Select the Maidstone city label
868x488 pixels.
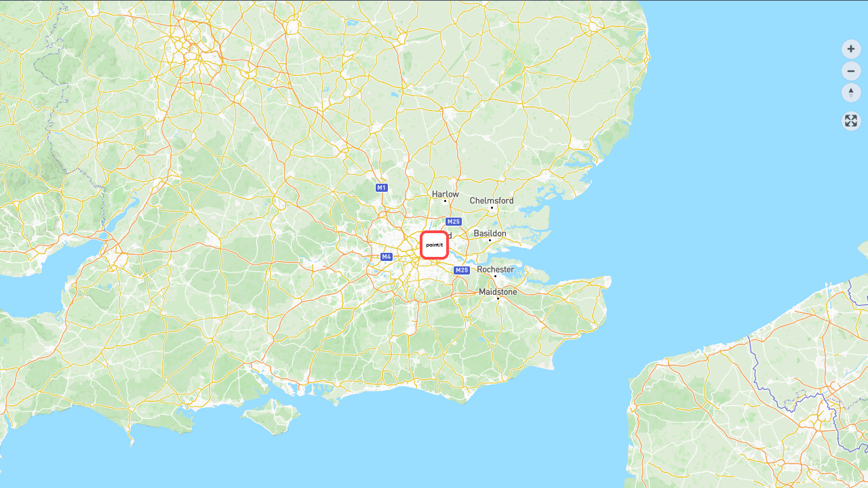point(498,291)
